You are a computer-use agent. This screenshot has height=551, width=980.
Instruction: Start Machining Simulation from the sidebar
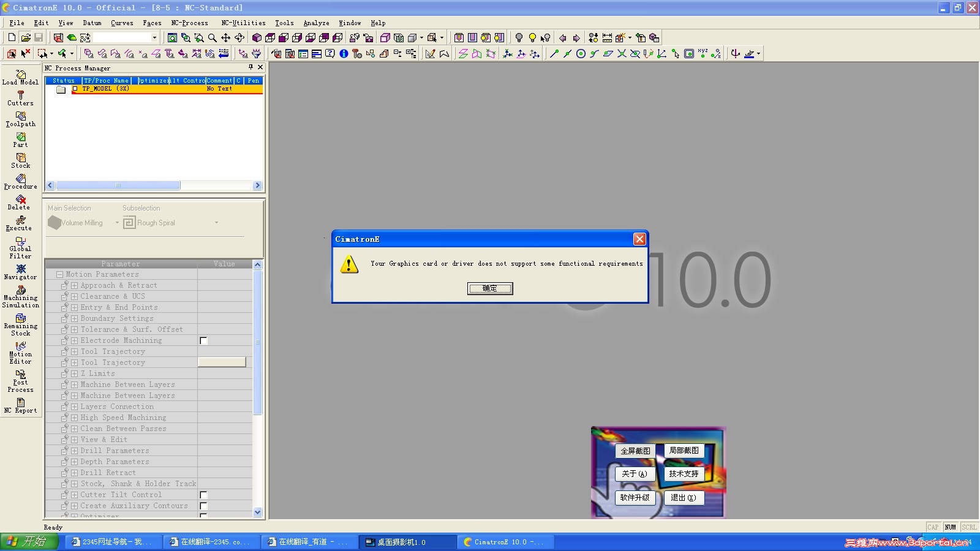point(20,296)
